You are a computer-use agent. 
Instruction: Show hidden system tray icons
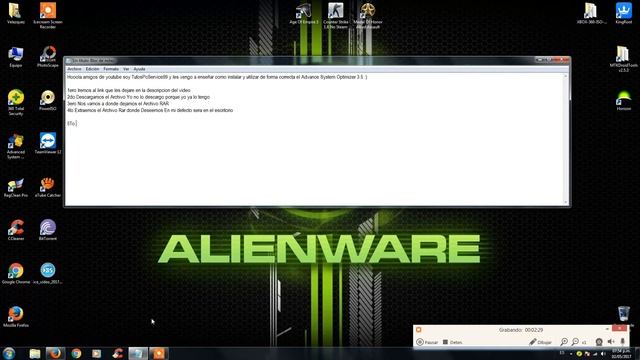coord(571,353)
